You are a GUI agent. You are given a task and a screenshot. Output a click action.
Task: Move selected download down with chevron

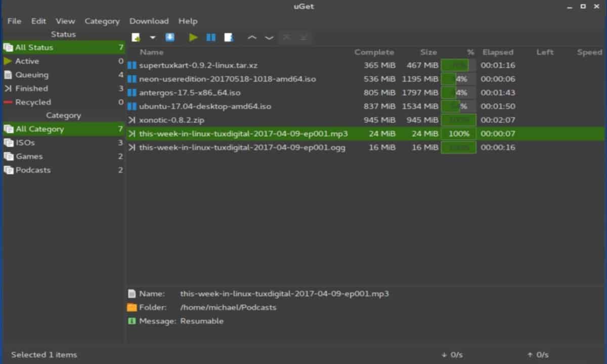pos(269,37)
